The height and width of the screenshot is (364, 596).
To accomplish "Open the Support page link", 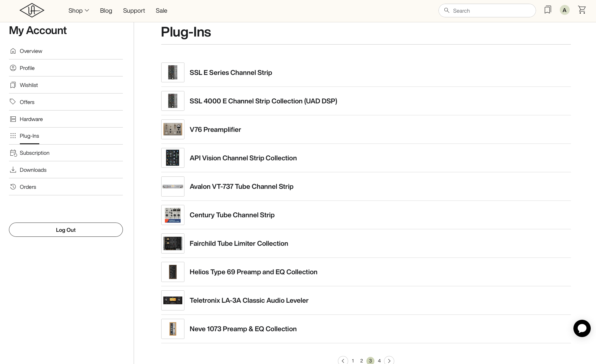I will [134, 11].
